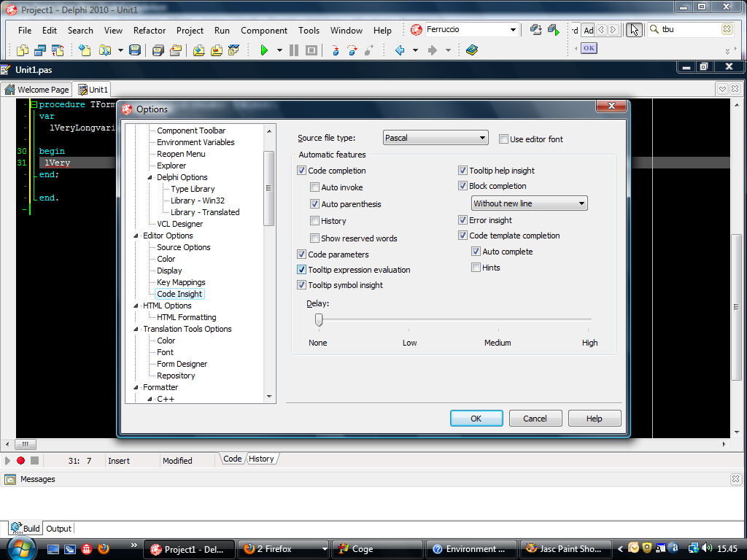Click the Set Debug Desktop icon
Screen dimensions: 747x560
click(x=554, y=29)
